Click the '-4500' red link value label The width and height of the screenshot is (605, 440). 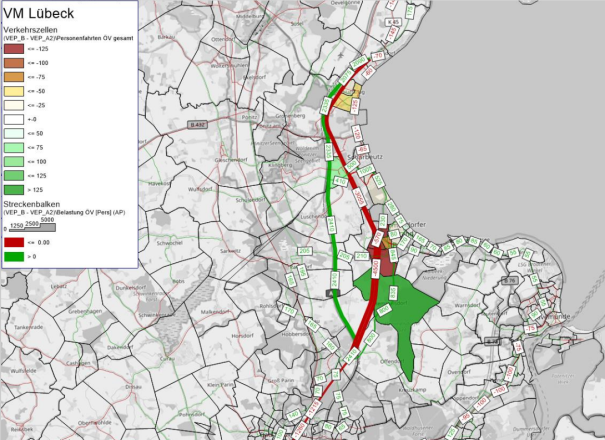pos(375,268)
